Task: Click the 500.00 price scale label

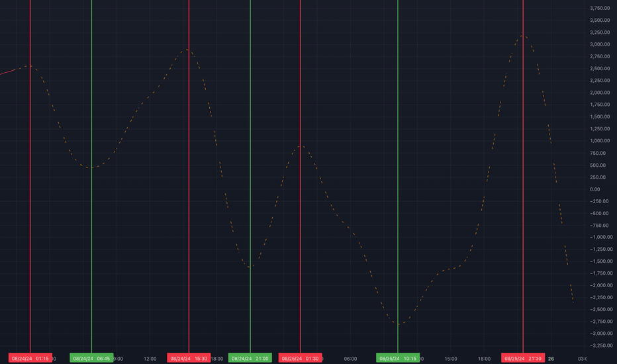Action: click(598, 165)
